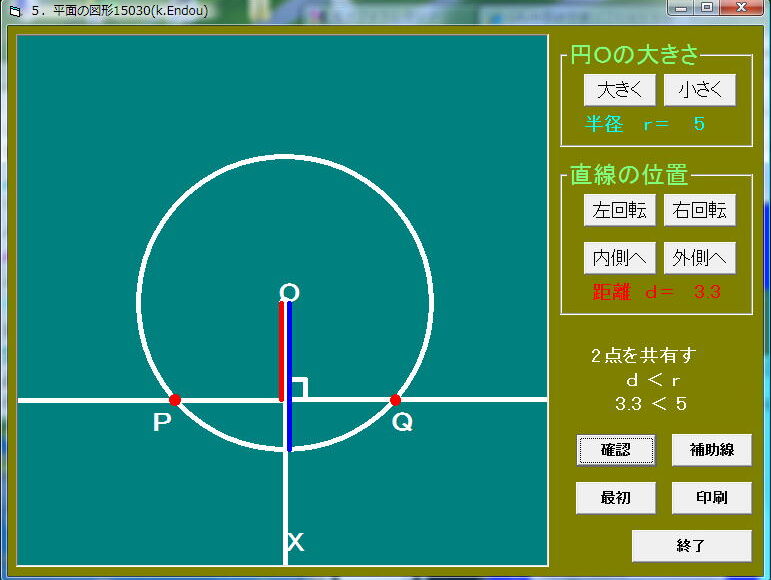Move the line inward with 内側へ
Viewport: 771px width, 580px height.
620,258
